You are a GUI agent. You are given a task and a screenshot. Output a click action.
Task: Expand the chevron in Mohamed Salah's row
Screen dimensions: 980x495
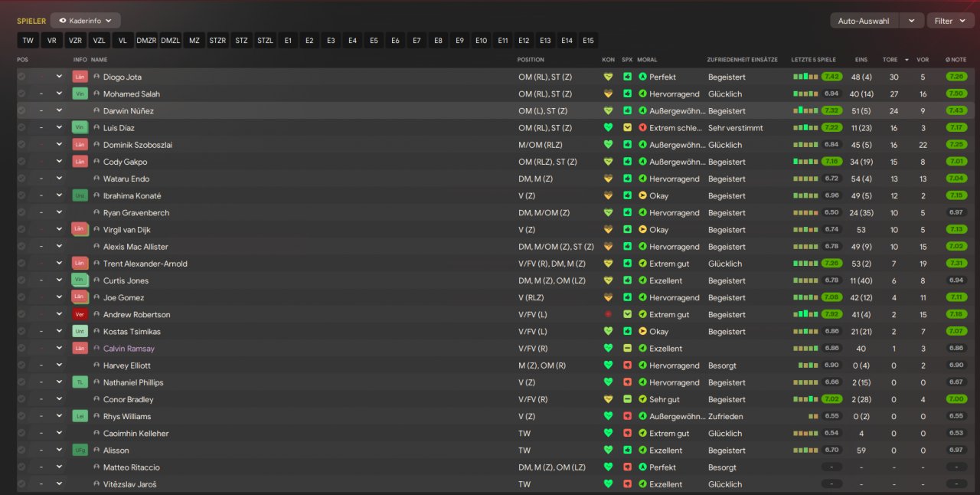59,93
